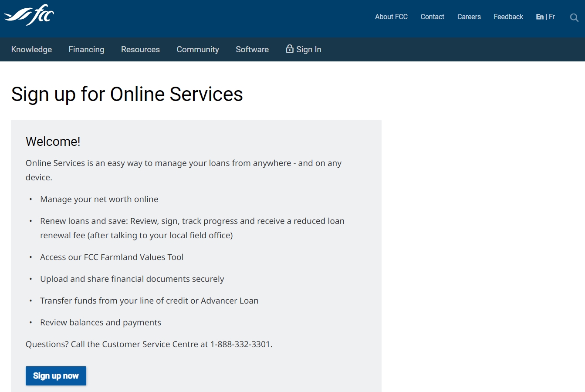The width and height of the screenshot is (585, 392).
Task: Click the FCC Farmland Values Tool bullet text
Action: point(112,257)
